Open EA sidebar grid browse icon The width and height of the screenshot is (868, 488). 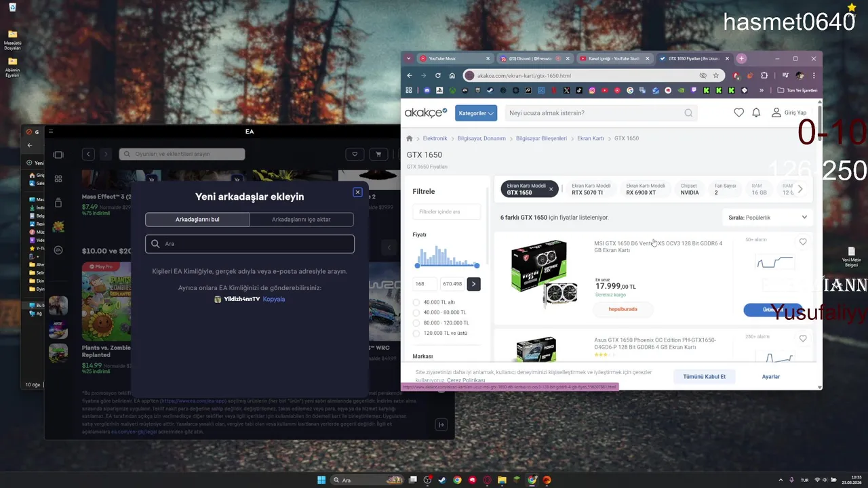58,179
